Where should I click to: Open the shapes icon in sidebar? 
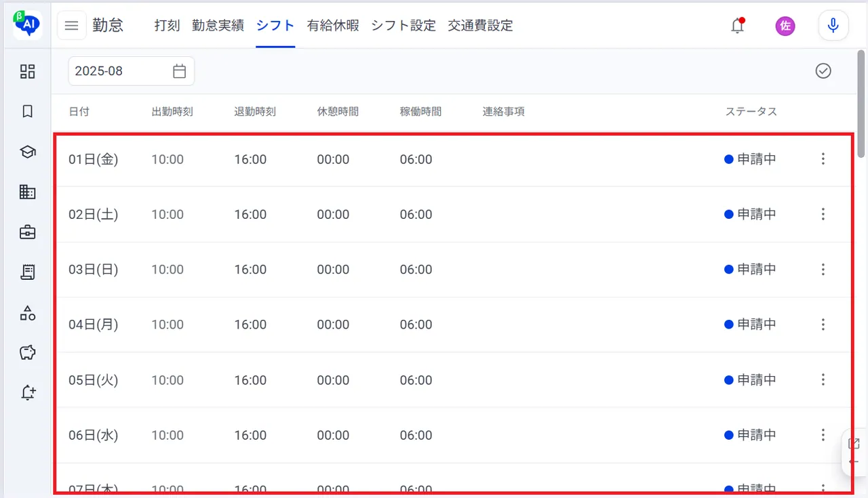coord(28,312)
